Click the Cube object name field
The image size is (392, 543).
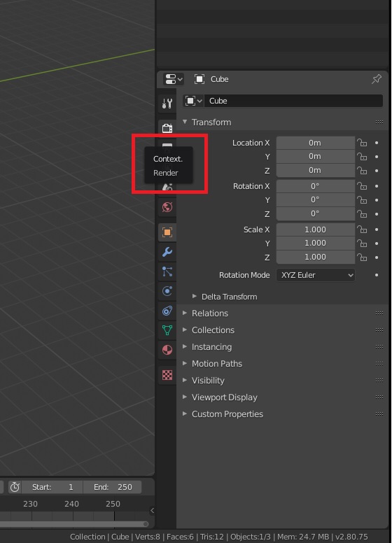(x=294, y=101)
